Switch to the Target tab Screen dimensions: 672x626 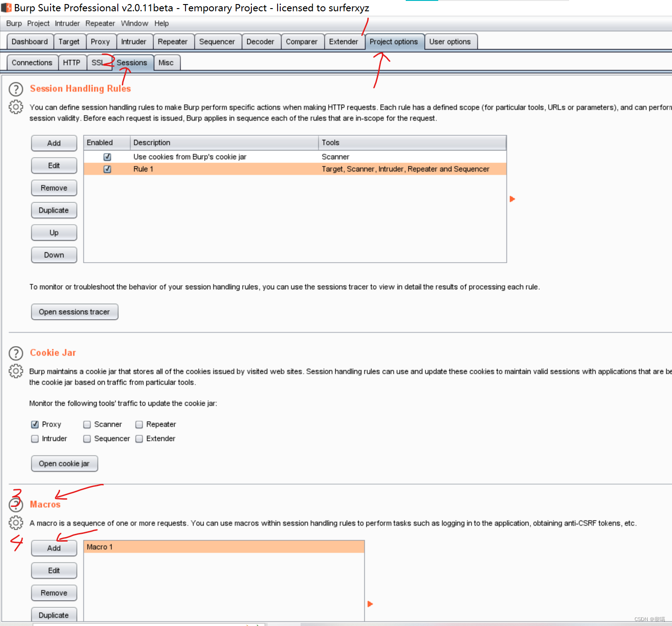69,42
